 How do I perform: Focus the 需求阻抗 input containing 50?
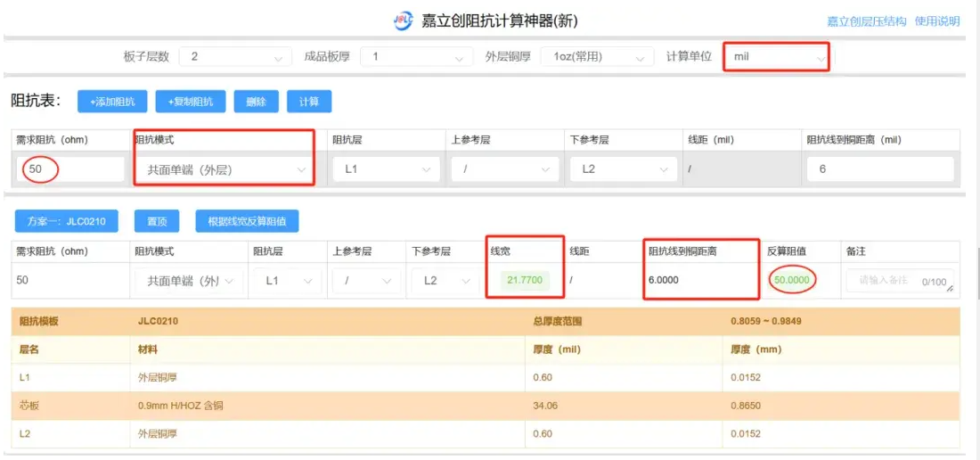coord(71,168)
